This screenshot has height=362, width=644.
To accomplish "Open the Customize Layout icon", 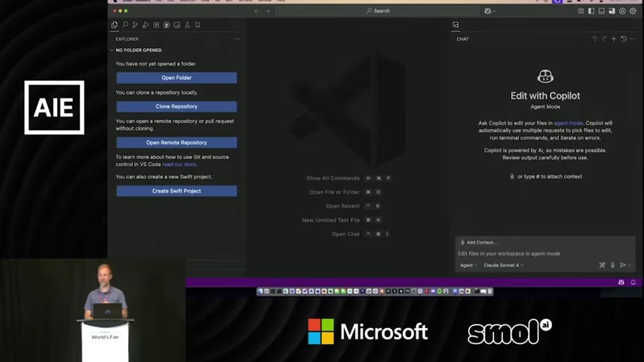I will 581,11.
